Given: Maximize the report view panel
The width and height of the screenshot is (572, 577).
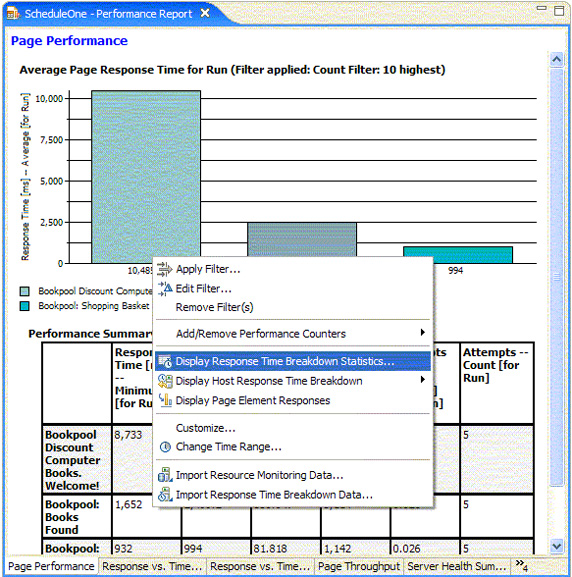Looking at the screenshot, I should coord(559,10).
